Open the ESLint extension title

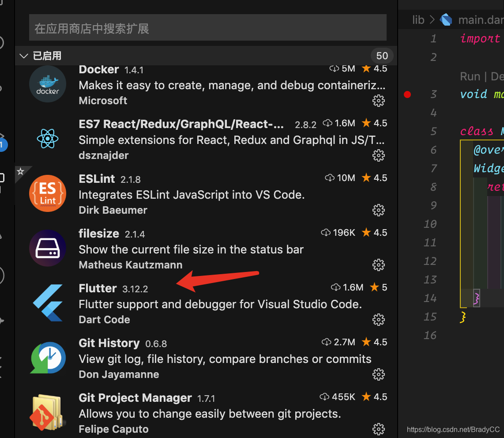(97, 179)
